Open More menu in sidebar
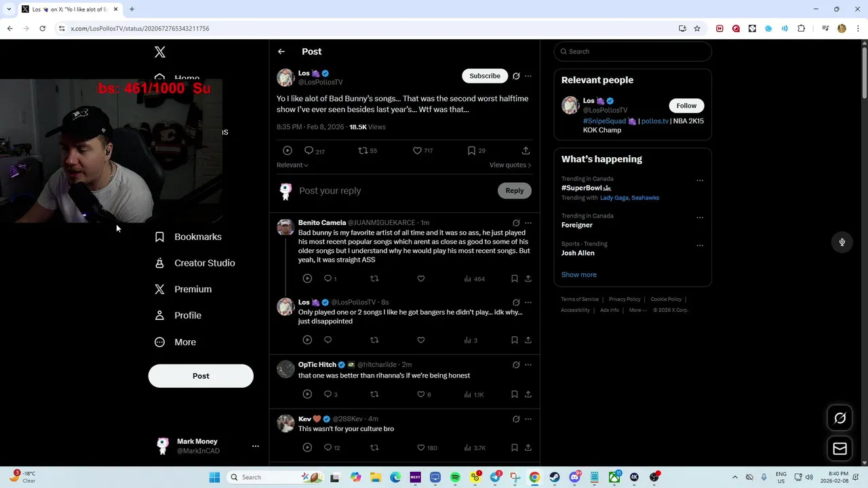This screenshot has height=488, width=868. click(175, 342)
